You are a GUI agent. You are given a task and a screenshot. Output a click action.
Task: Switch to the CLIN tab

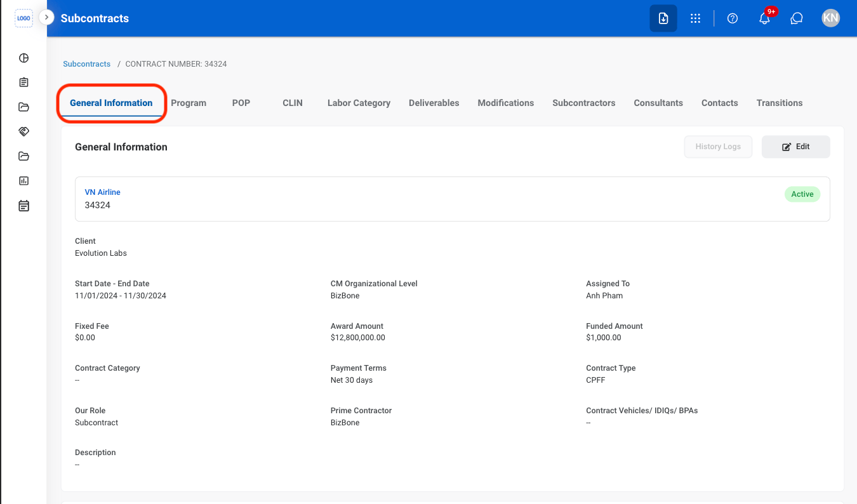click(293, 103)
